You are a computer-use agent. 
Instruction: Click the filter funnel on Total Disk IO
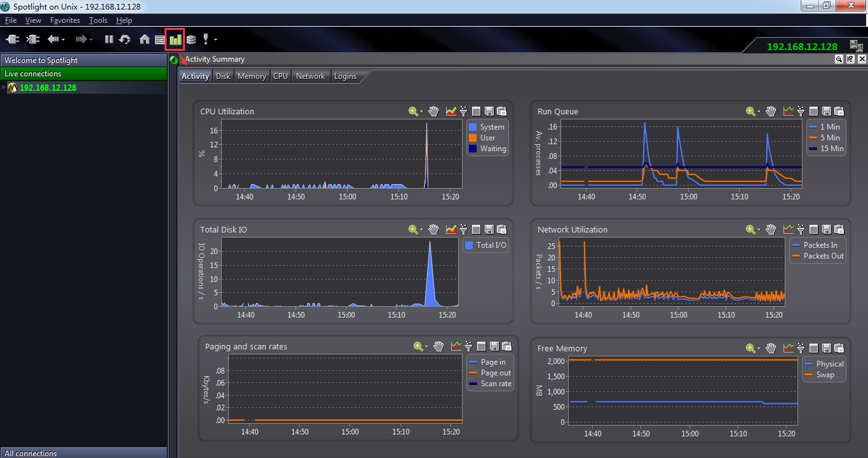click(x=464, y=229)
